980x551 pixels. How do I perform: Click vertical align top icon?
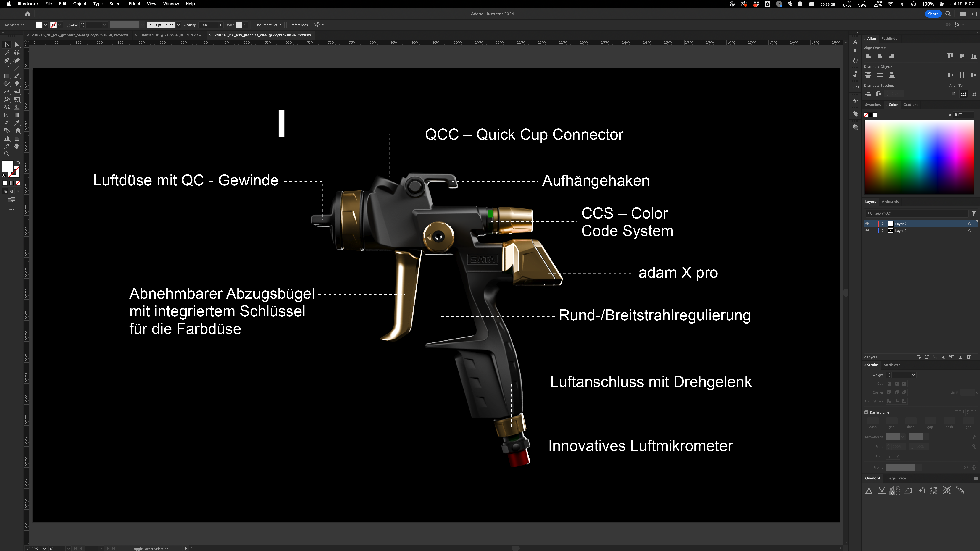point(950,56)
